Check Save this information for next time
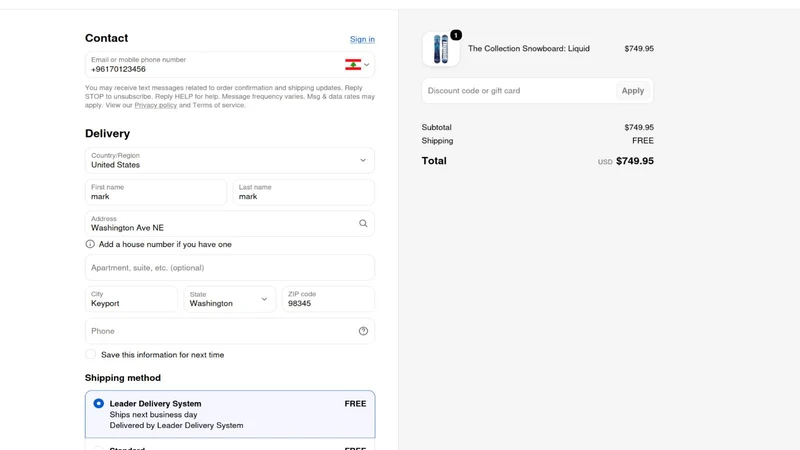The height and width of the screenshot is (450, 800). pos(90,355)
